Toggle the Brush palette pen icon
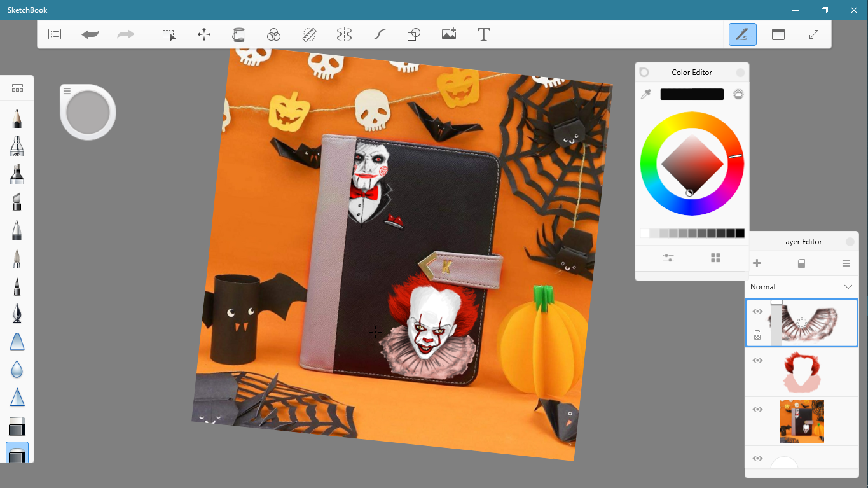 (742, 34)
